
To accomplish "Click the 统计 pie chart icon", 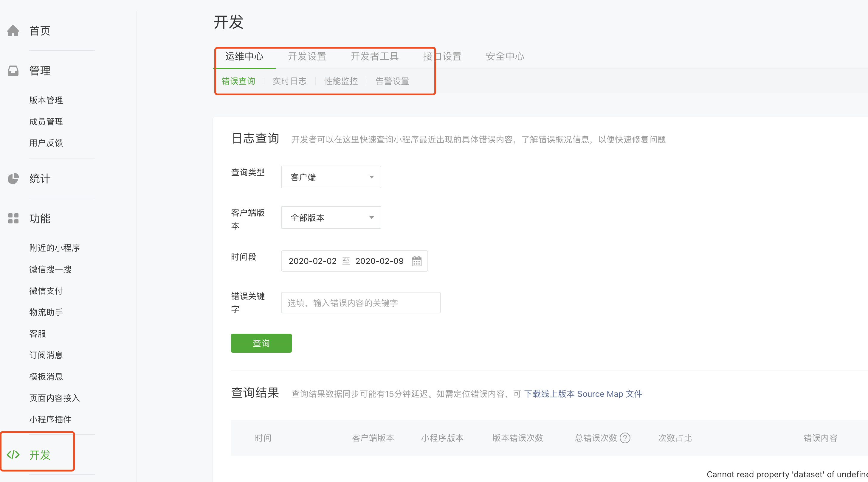I will [13, 178].
